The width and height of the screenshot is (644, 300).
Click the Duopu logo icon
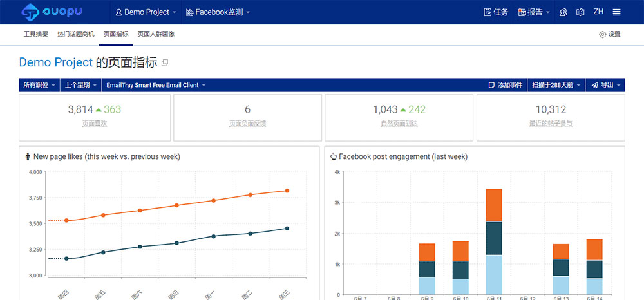(31, 12)
